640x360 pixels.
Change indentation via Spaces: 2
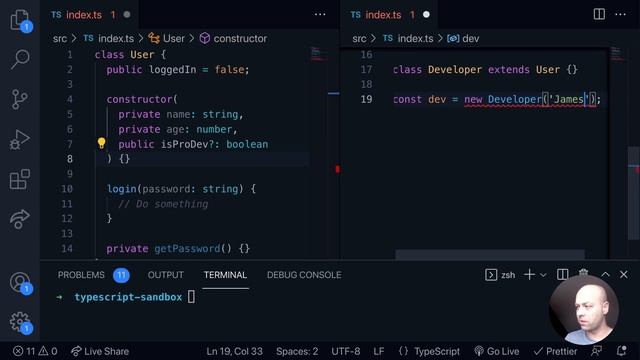coord(297,351)
